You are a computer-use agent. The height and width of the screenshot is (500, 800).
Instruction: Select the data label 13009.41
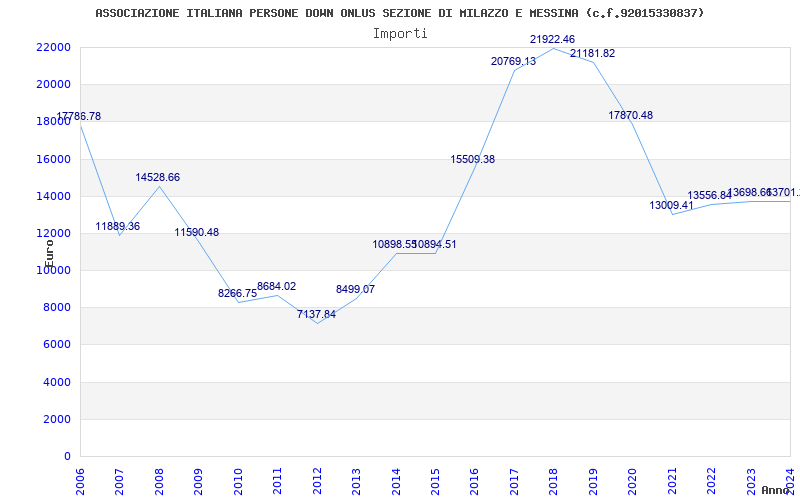tap(671, 206)
